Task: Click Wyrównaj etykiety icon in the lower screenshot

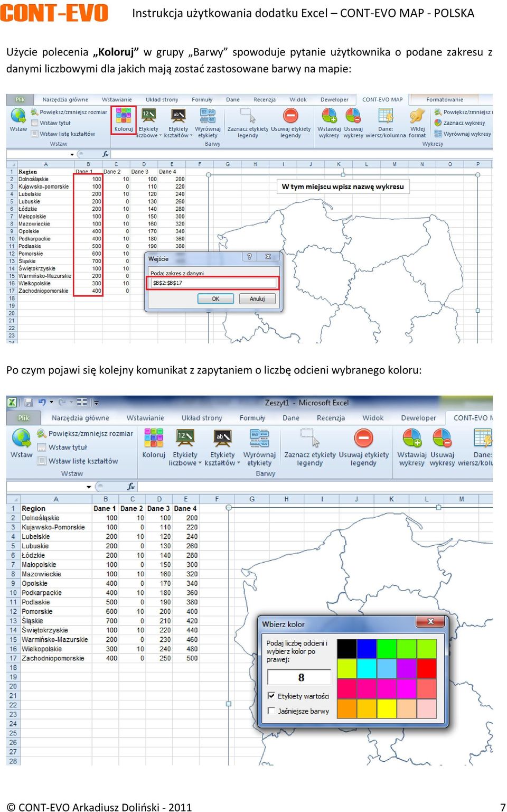Action: (259, 438)
